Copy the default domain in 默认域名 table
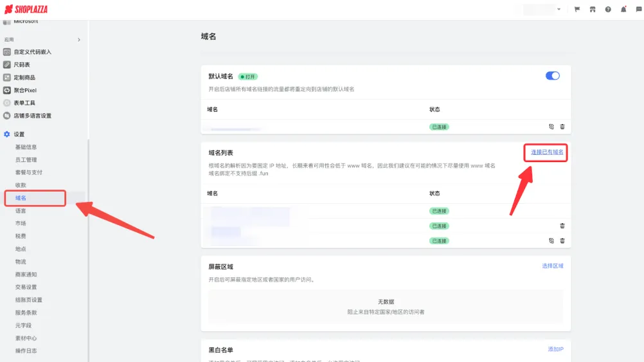Screen dimensions: 644x362 (x=551, y=127)
